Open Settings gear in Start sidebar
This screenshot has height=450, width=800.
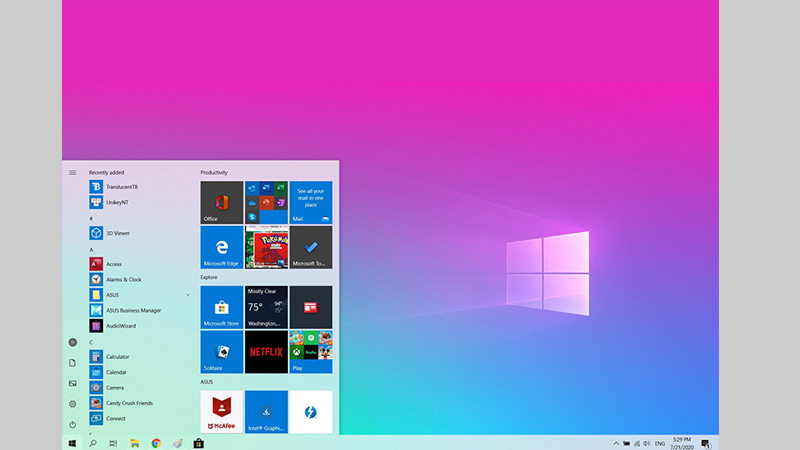[72, 403]
